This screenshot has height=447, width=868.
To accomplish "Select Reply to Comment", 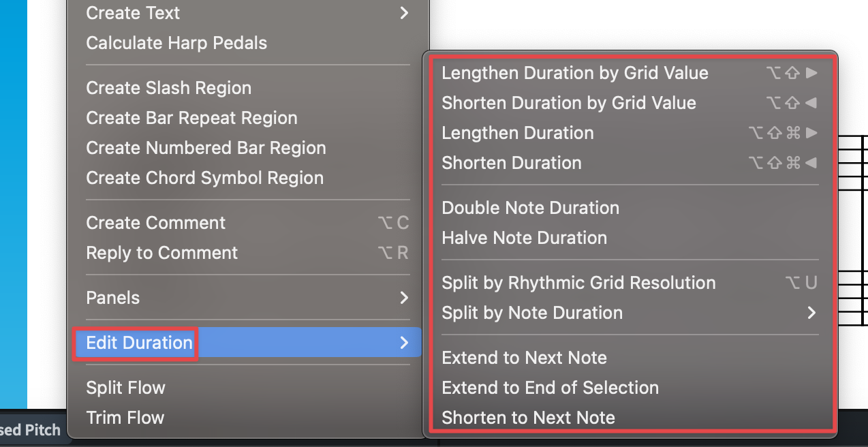I will pyautogui.click(x=162, y=253).
